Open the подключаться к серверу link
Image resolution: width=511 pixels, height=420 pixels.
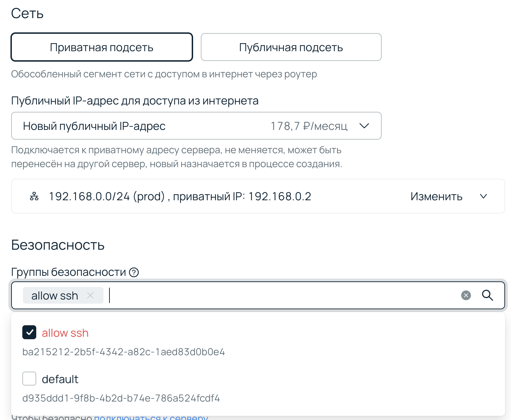pyautogui.click(x=151, y=417)
